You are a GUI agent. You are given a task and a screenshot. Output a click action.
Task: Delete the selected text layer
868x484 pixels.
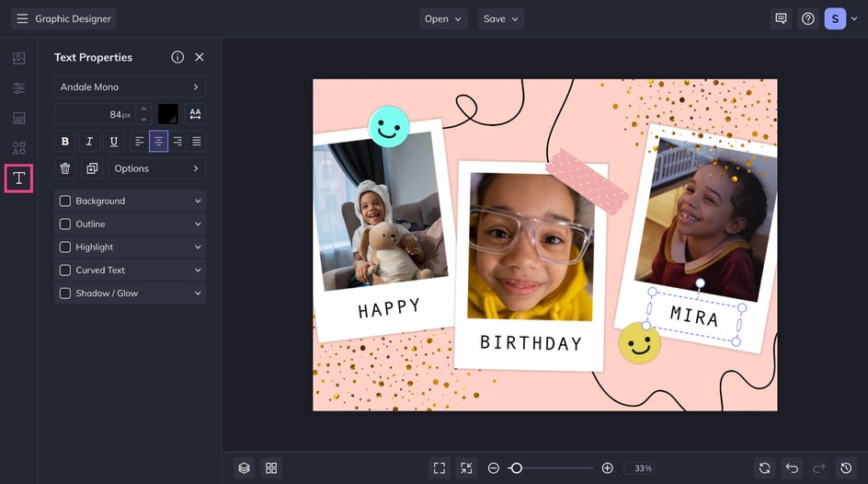[64, 168]
